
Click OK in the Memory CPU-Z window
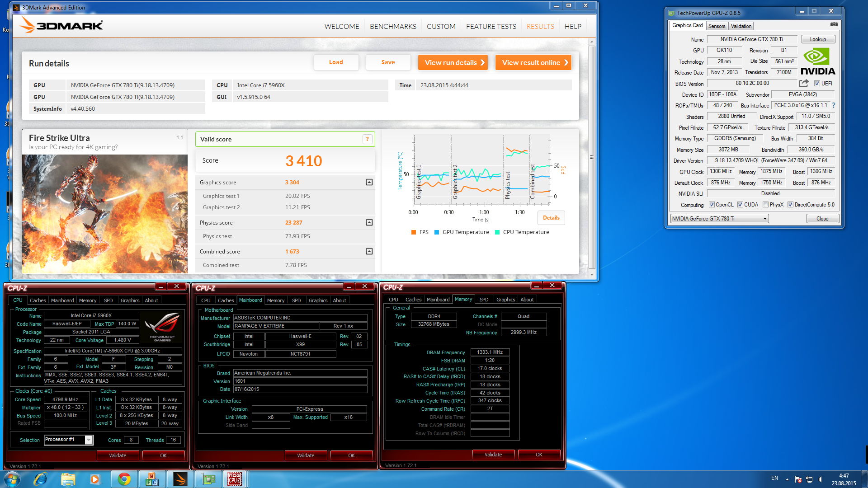539,455
